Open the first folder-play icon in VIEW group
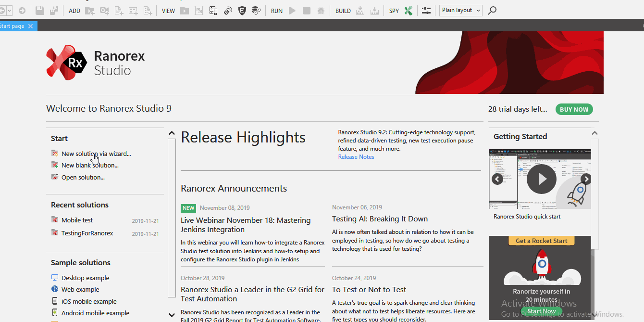 pyautogui.click(x=185, y=11)
